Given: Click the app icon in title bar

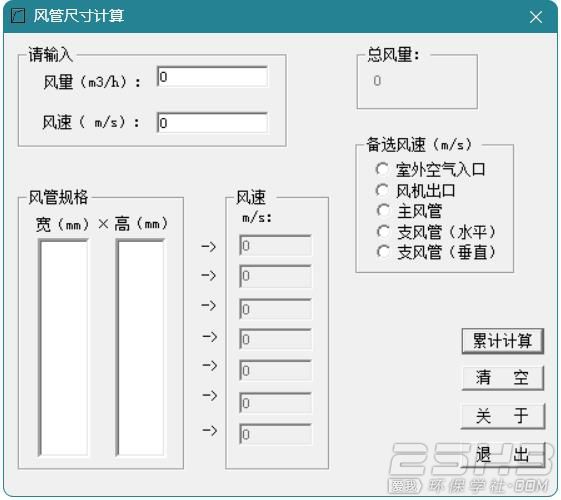Looking at the screenshot, I should click(x=18, y=16).
